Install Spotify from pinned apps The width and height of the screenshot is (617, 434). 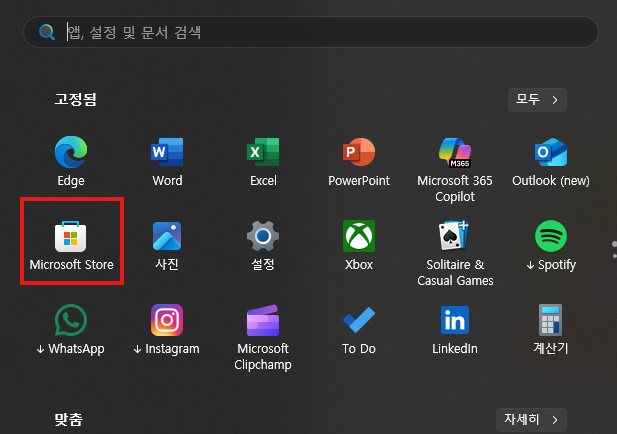(551, 246)
